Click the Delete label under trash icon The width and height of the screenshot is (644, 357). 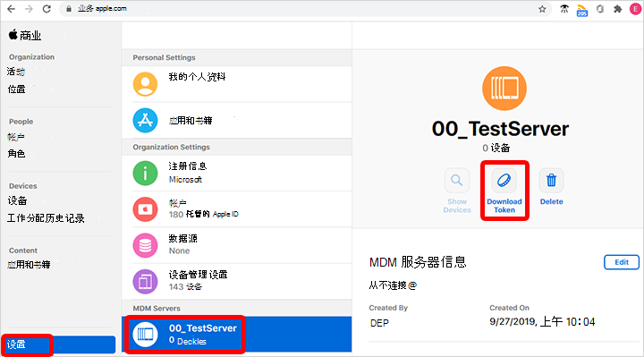tap(552, 201)
